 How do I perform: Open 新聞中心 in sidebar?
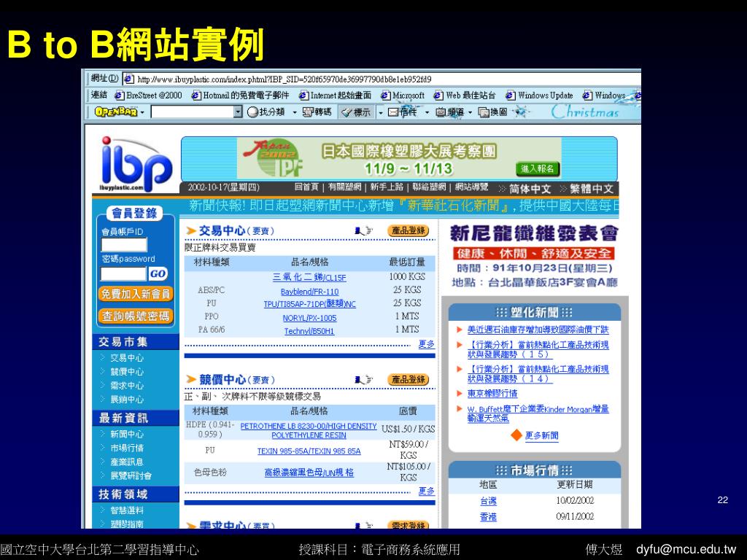point(127,435)
